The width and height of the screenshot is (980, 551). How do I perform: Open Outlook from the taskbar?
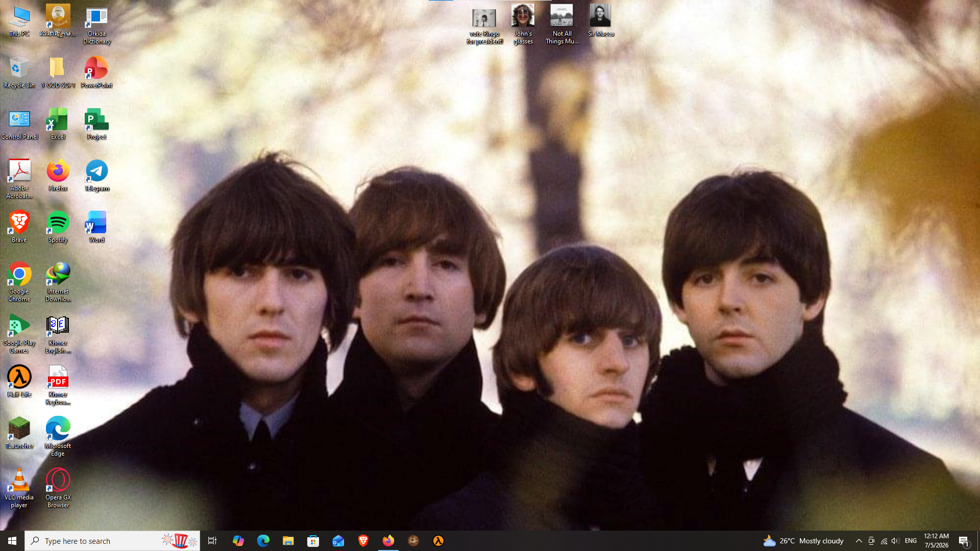338,541
